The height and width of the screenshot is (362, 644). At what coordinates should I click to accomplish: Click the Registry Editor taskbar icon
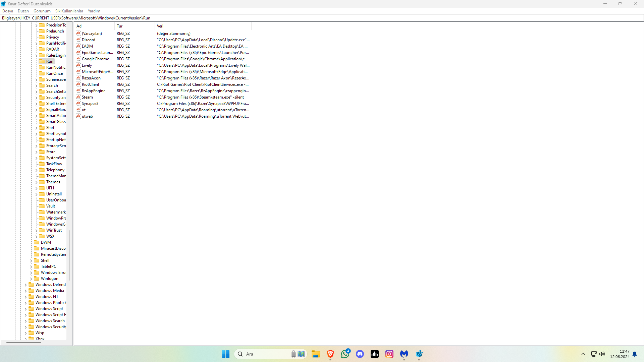coord(419,354)
